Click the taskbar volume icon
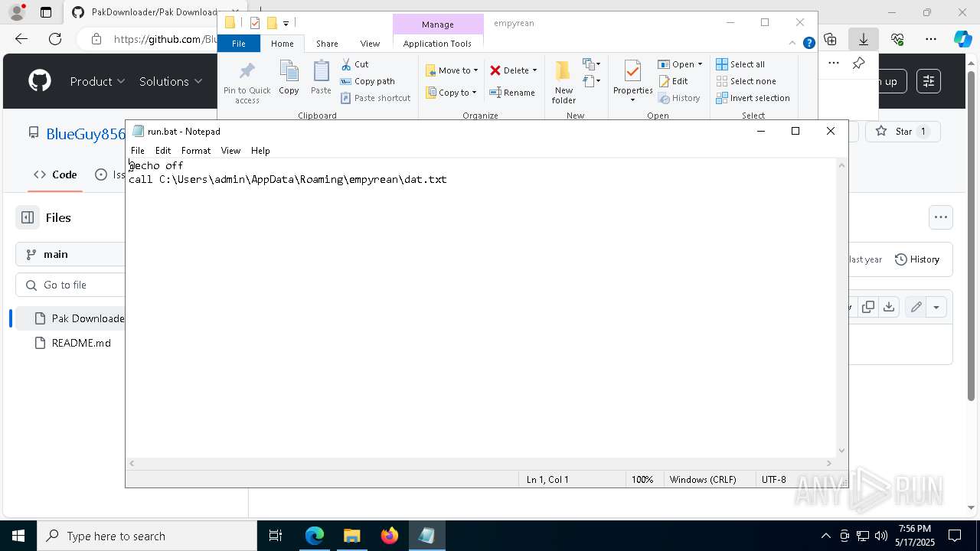Screen dimensions: 980x551 [x=880, y=536]
